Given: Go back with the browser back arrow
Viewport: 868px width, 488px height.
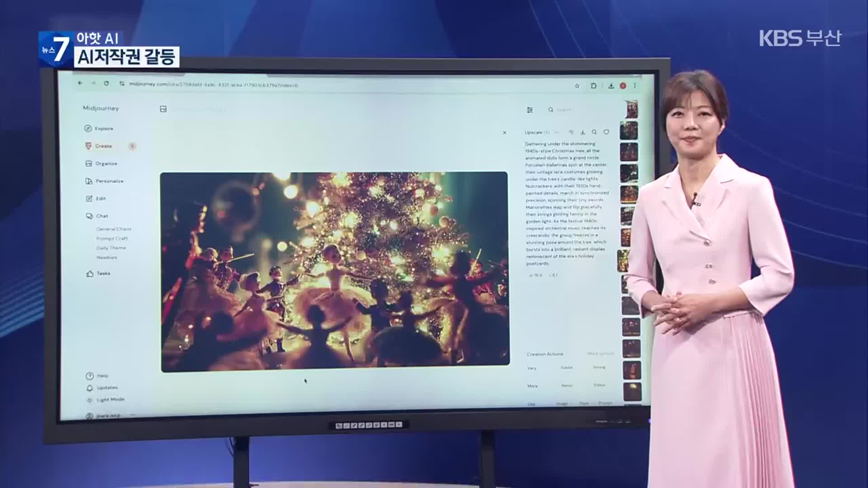Looking at the screenshot, I should [x=80, y=83].
